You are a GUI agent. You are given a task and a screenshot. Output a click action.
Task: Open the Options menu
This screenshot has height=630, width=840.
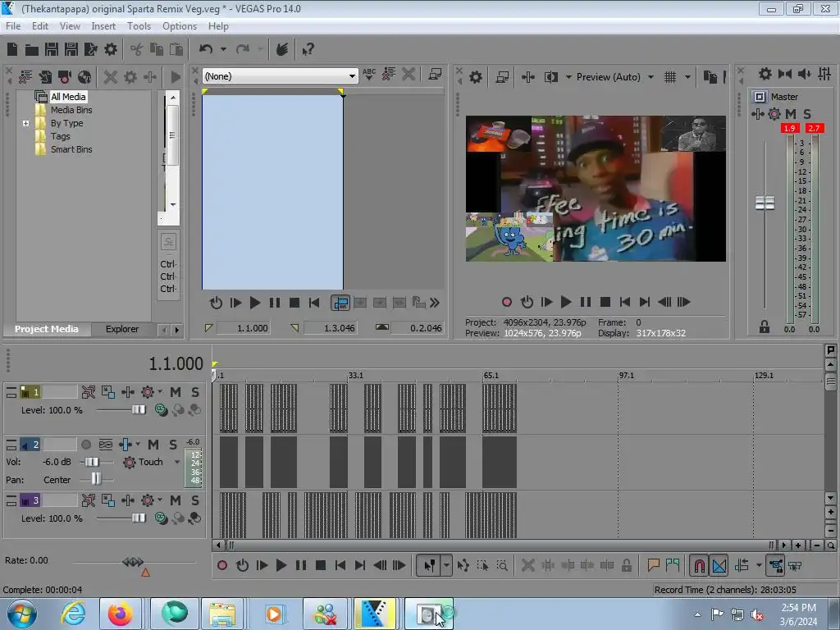[180, 26]
